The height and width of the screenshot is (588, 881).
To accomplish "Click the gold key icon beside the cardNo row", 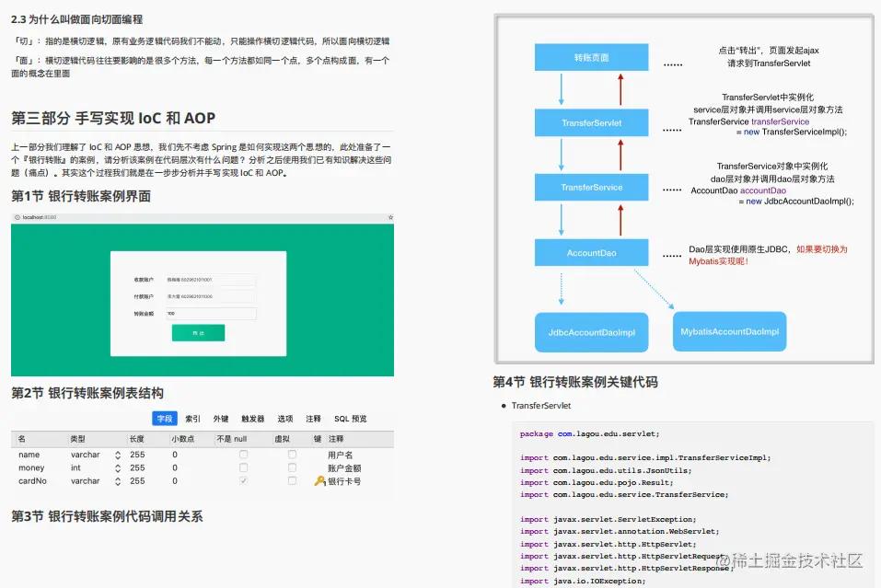I will 319,480.
